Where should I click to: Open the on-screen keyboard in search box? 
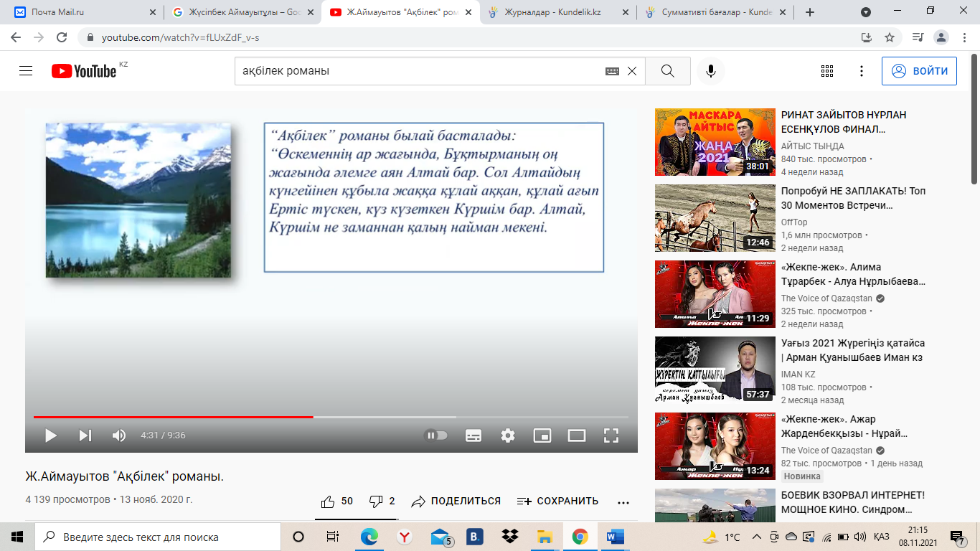tap(612, 71)
